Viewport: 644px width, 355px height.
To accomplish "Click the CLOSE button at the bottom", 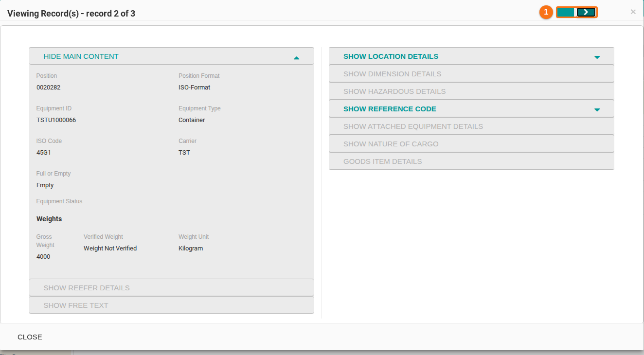I will (x=30, y=337).
